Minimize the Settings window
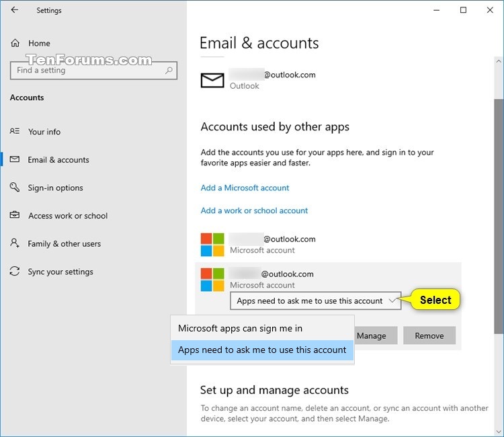Image resolution: width=504 pixels, height=437 pixels. (437, 10)
